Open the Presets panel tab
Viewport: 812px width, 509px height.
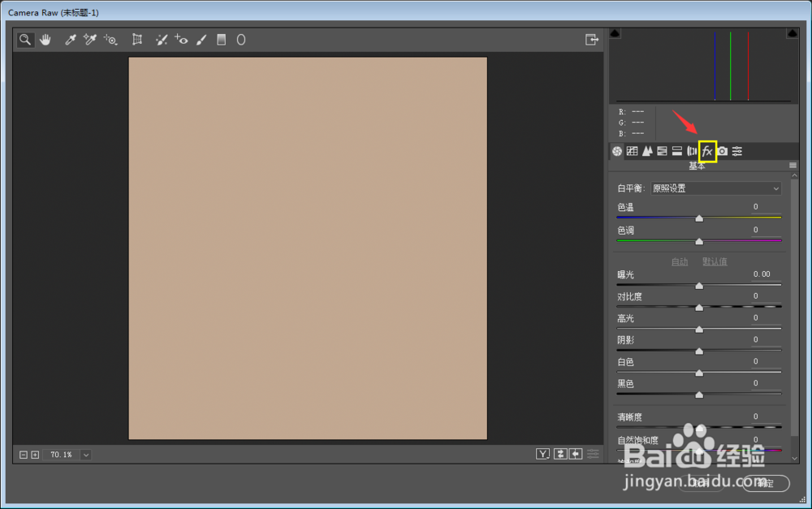(x=737, y=151)
